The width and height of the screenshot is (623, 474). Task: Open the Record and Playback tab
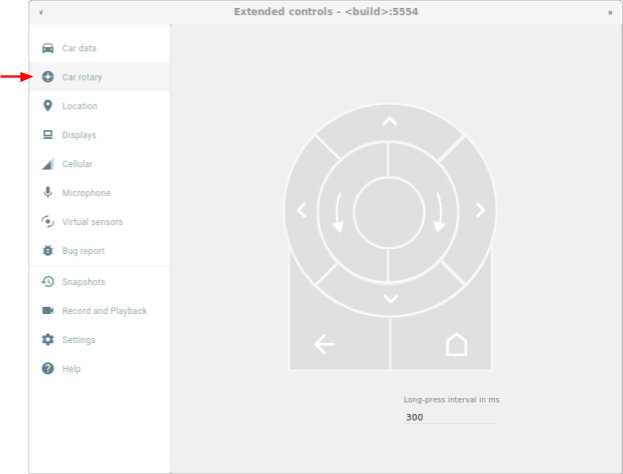pos(104,311)
